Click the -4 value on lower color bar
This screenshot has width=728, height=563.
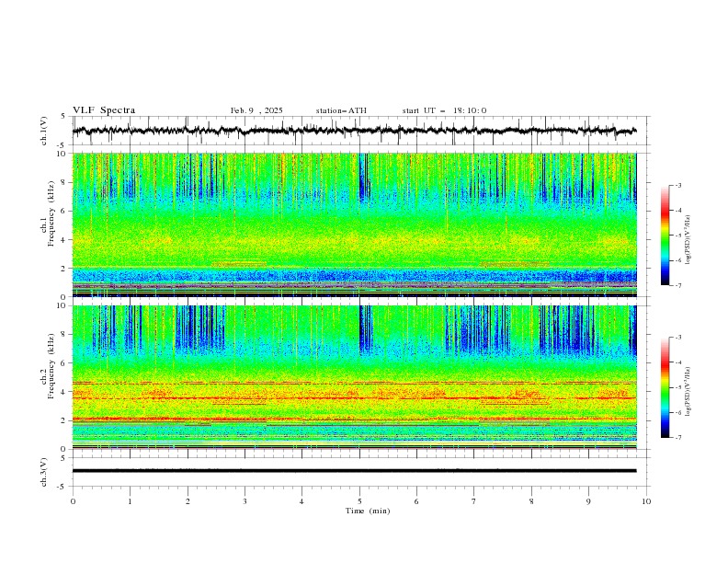coord(678,362)
